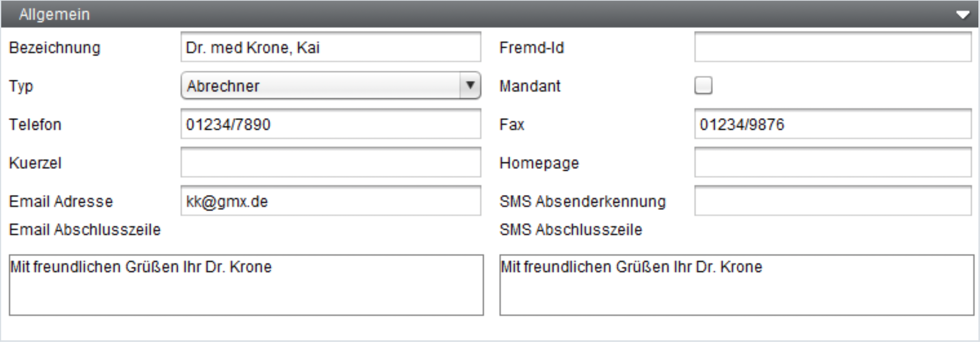This screenshot has width=980, height=342.
Task: Click the empty Homepage input box
Action: tap(833, 162)
